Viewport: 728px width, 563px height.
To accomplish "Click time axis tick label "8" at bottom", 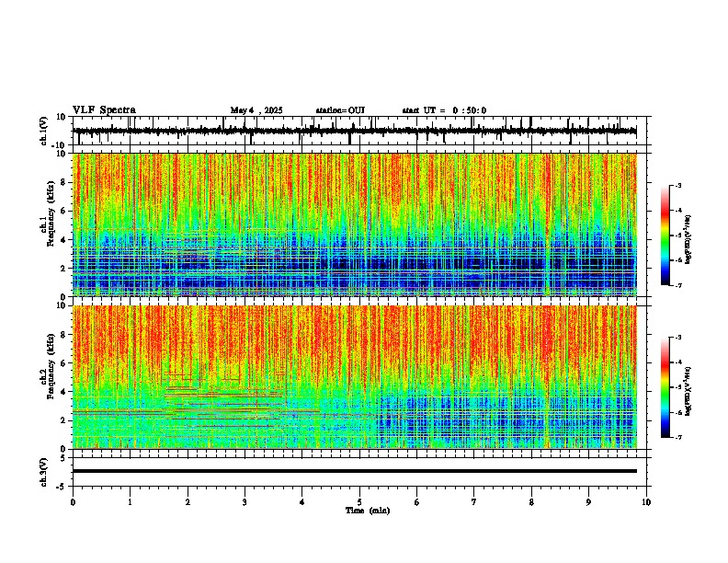I will pos(531,502).
